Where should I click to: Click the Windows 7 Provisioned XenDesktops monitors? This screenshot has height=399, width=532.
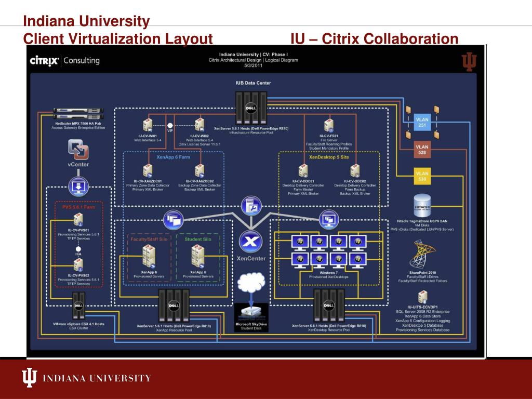[329, 252]
